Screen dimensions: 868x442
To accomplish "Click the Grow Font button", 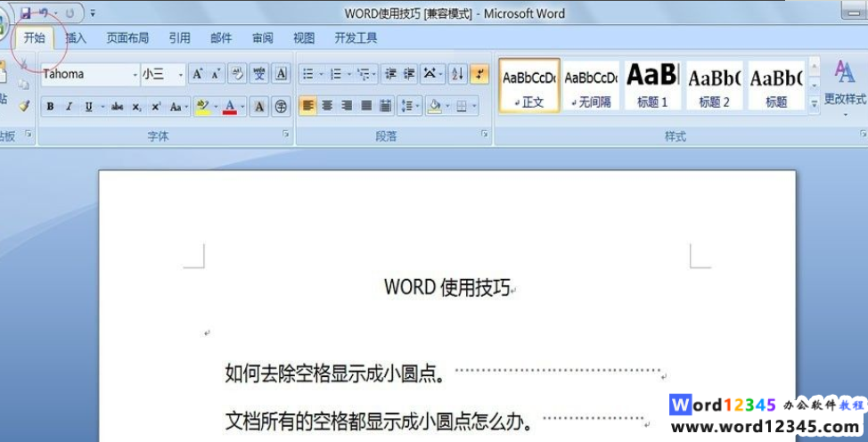I will (x=197, y=74).
